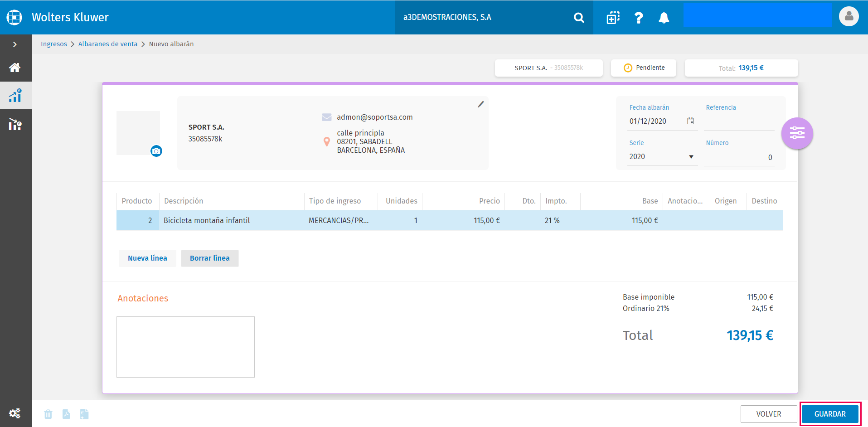Open settings gears in sidebar
Screen dimensions: 868x427
(x=15, y=413)
